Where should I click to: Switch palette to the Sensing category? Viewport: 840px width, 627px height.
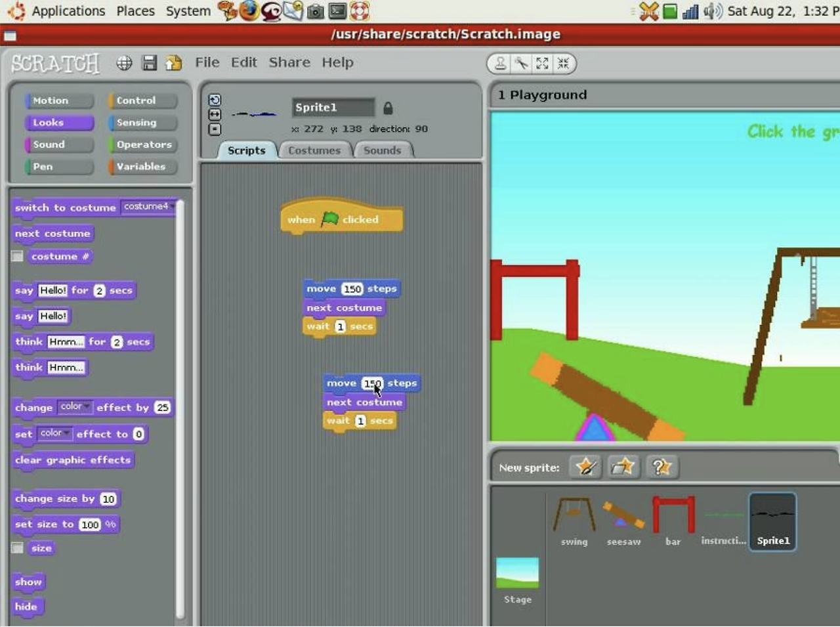click(143, 123)
